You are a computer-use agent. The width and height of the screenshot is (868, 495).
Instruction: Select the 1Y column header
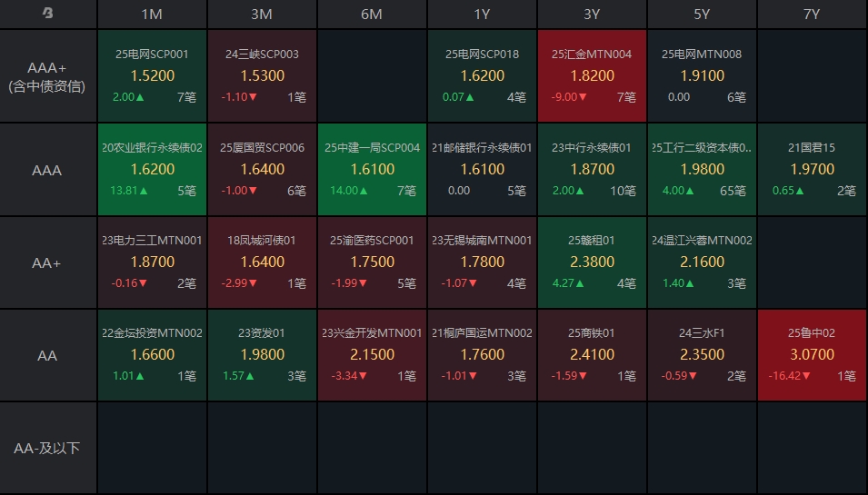482,14
